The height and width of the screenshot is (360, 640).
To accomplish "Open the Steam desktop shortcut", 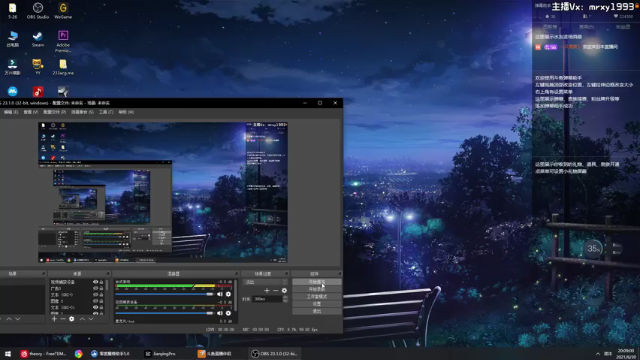I will coord(38,39).
